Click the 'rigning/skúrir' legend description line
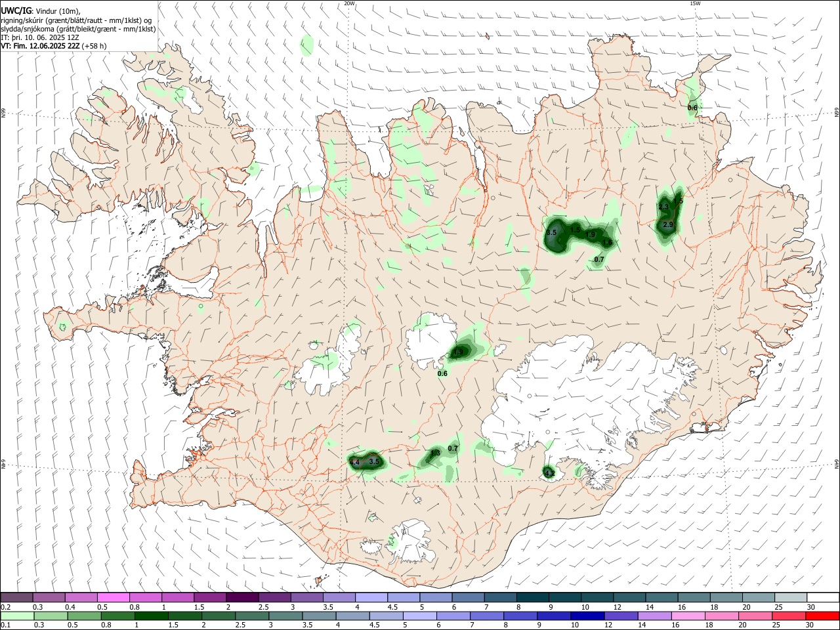This screenshot has height=630, width=840. [x=75, y=20]
